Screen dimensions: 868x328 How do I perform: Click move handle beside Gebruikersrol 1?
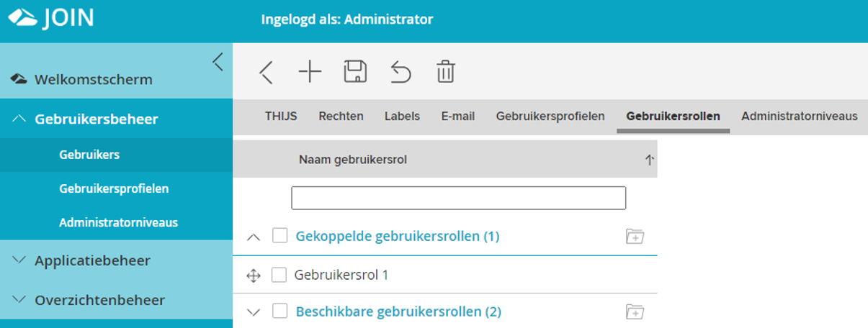tap(254, 275)
